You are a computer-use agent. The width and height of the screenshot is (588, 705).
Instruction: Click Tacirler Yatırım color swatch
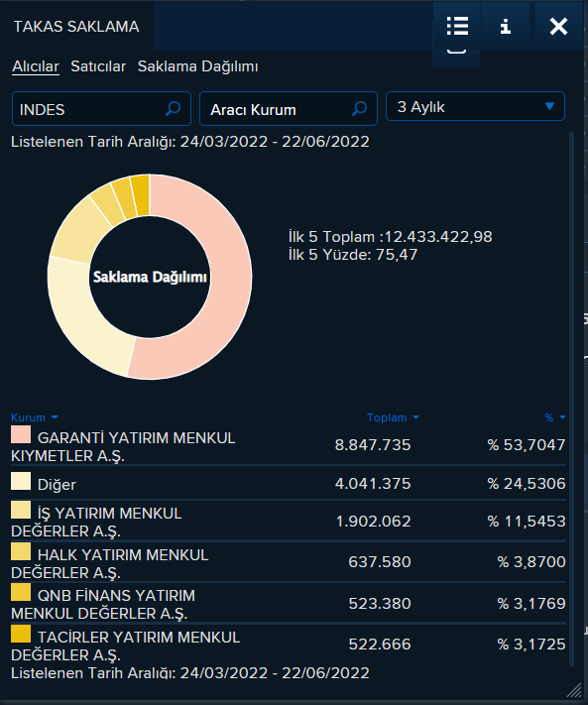coord(21,634)
